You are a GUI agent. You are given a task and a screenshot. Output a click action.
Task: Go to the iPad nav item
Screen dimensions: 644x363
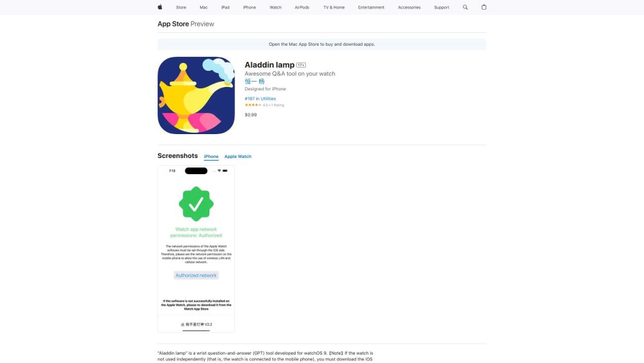225,7
